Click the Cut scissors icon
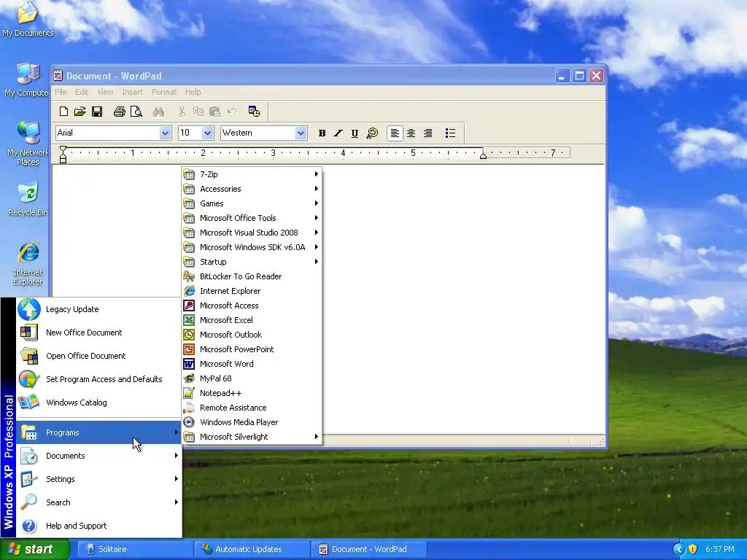The image size is (747, 560). click(x=182, y=112)
